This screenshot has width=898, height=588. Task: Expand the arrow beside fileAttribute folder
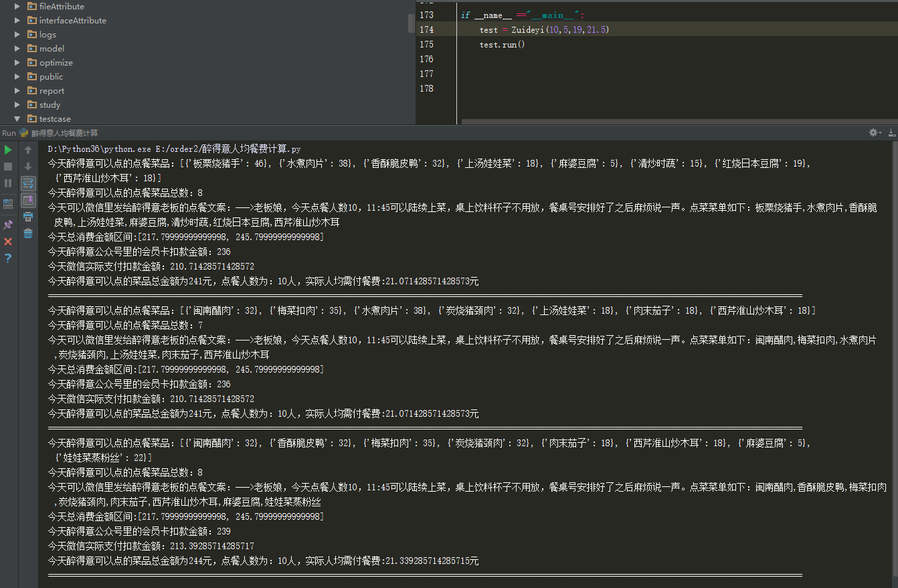click(x=17, y=6)
